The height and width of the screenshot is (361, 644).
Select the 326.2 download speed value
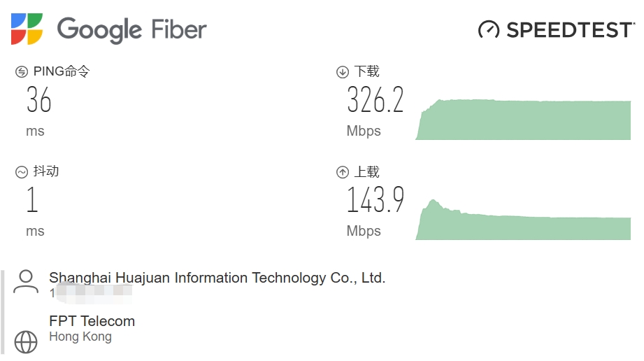click(x=375, y=101)
